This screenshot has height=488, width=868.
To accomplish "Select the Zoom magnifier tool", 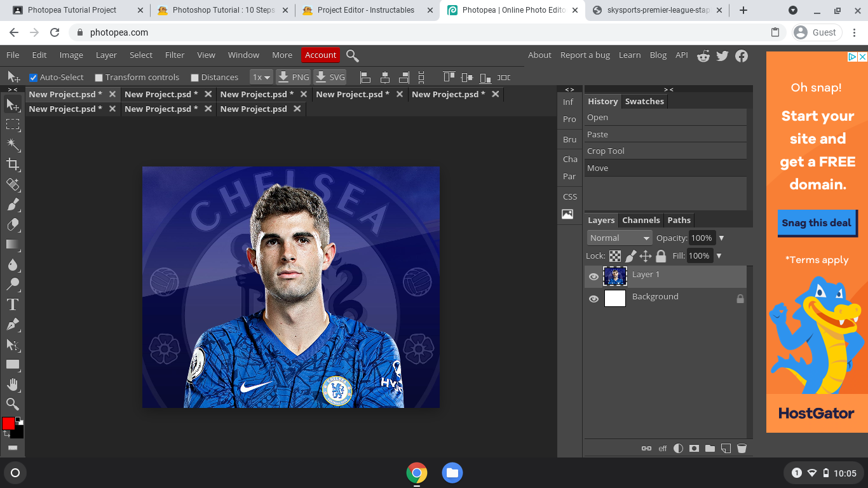I will (x=13, y=404).
